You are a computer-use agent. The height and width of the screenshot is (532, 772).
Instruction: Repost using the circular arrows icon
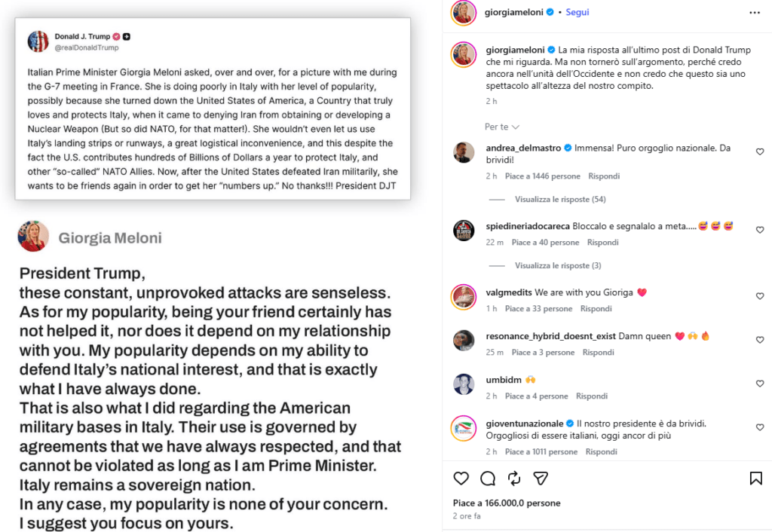point(514,478)
